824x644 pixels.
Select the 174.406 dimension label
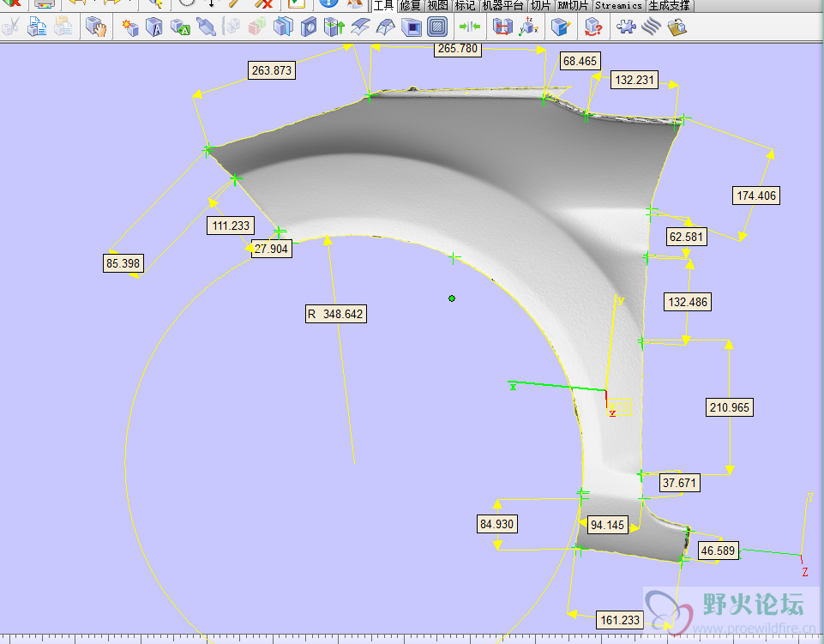[756, 196]
